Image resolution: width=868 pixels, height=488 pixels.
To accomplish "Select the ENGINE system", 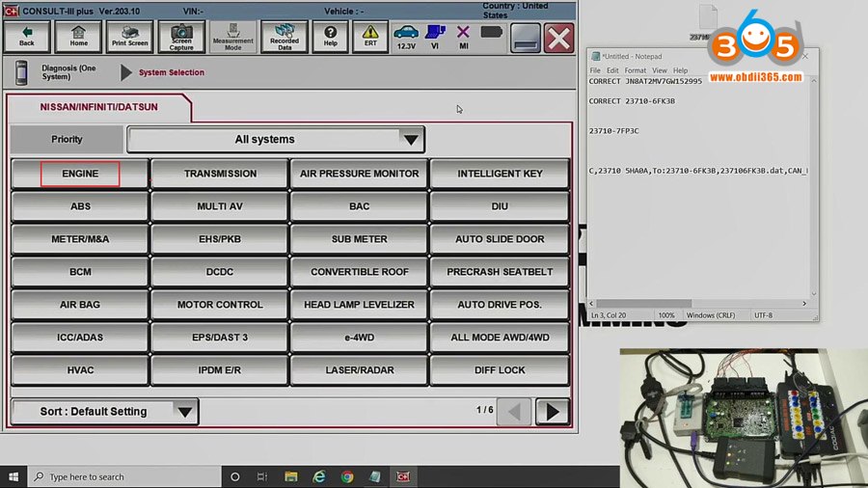I will [x=80, y=174].
